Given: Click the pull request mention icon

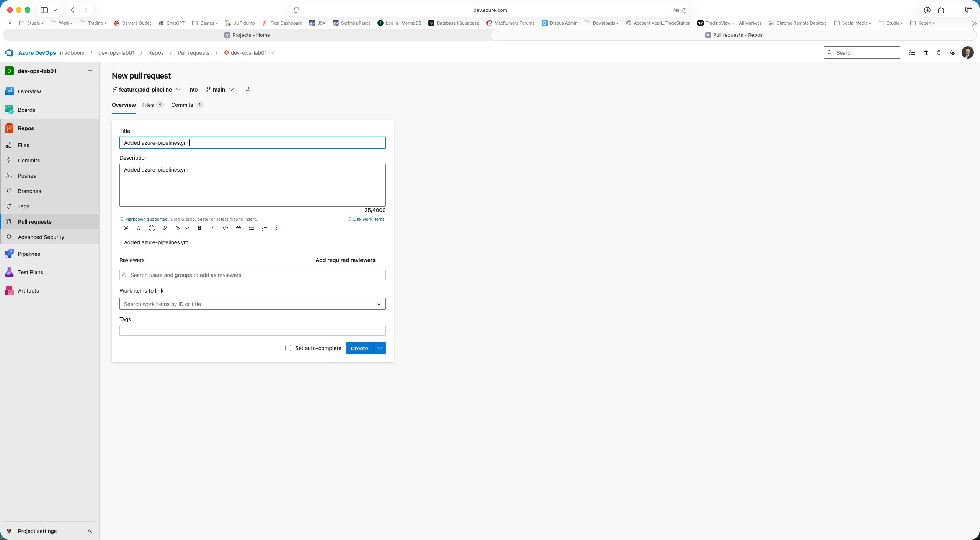Looking at the screenshot, I should tap(152, 228).
